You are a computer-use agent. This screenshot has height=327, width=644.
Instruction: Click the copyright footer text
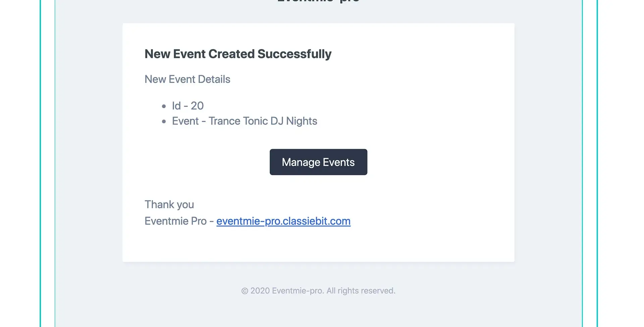coord(318,290)
